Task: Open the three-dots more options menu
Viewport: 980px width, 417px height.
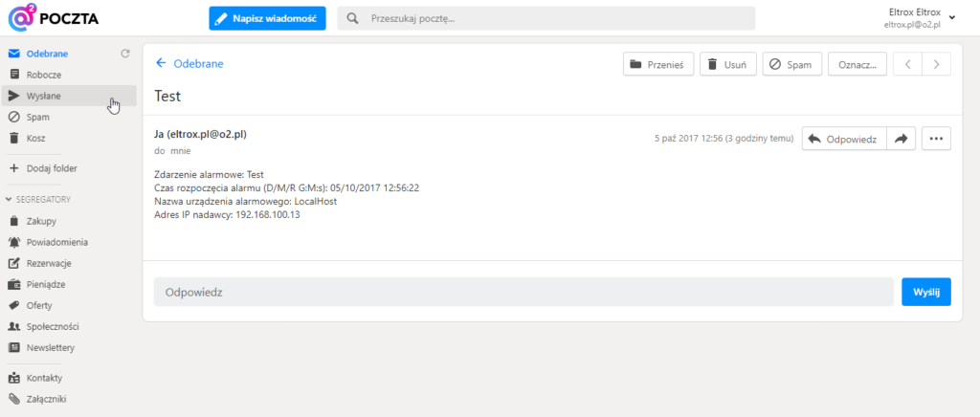Action: tap(936, 139)
